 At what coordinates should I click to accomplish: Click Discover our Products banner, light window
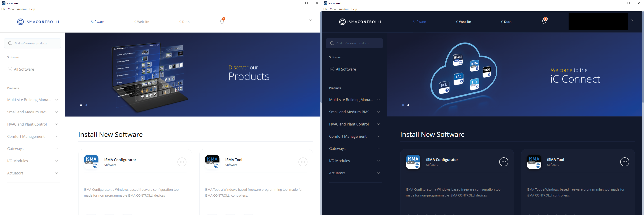point(193,75)
